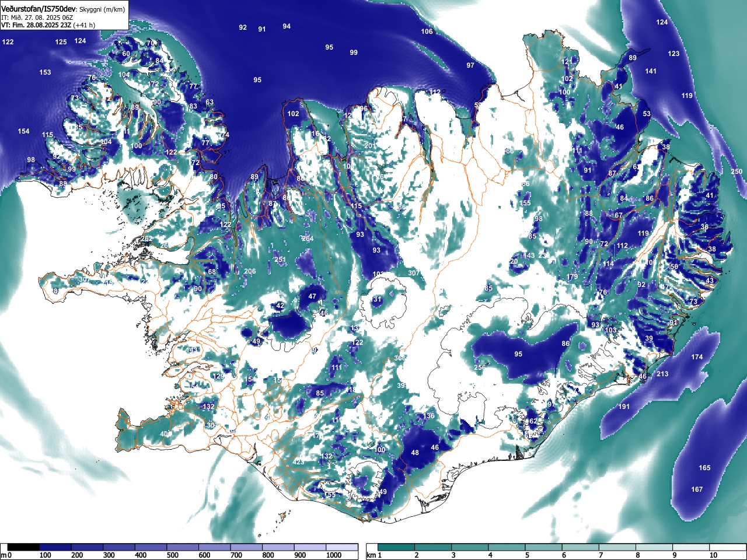747x560 pixels.
Task: Click the dark blue 100–200 m legend swatch
Action: click(x=55, y=547)
